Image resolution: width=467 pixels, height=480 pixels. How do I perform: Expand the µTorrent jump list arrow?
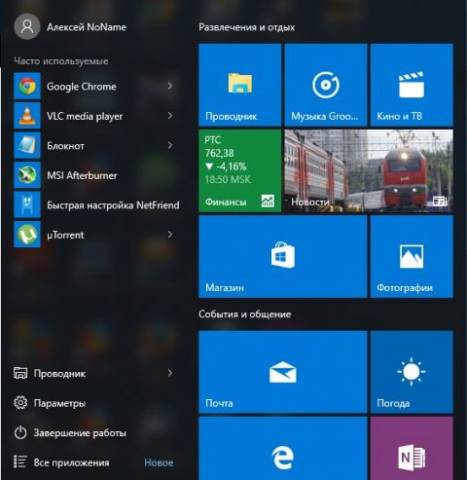(170, 235)
